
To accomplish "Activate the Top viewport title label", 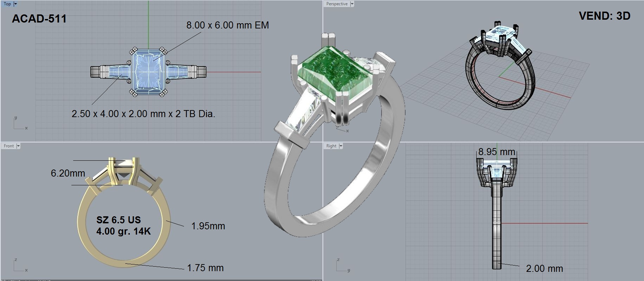I will coord(7,4).
